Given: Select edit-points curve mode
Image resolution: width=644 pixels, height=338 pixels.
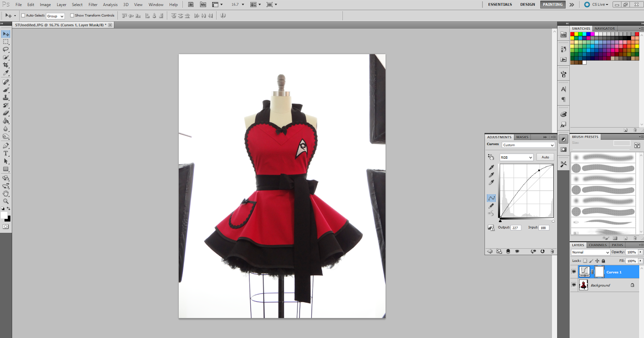Looking at the screenshot, I should tap(491, 198).
